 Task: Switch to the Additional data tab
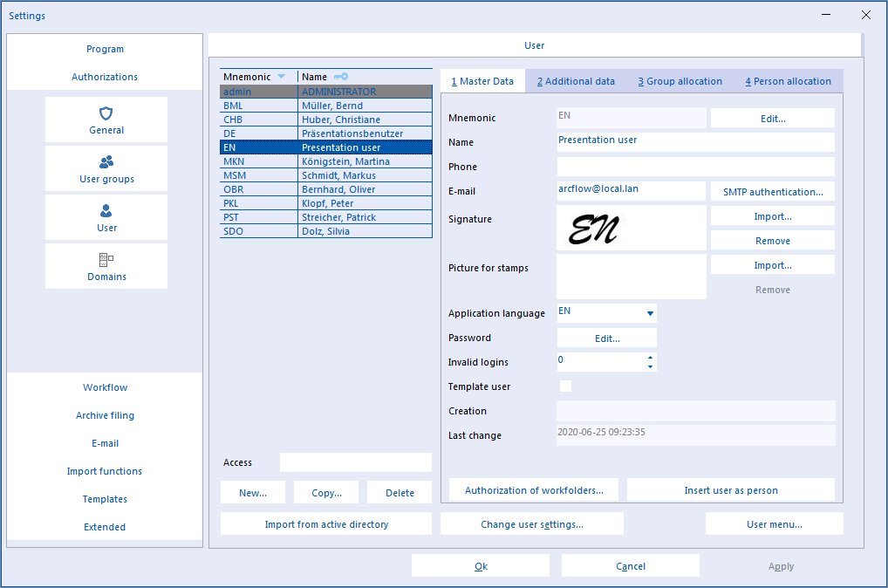576,81
